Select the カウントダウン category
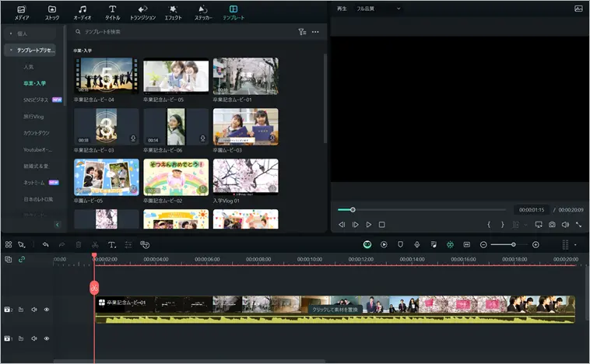Screen dimensions: 590x364 [36, 133]
